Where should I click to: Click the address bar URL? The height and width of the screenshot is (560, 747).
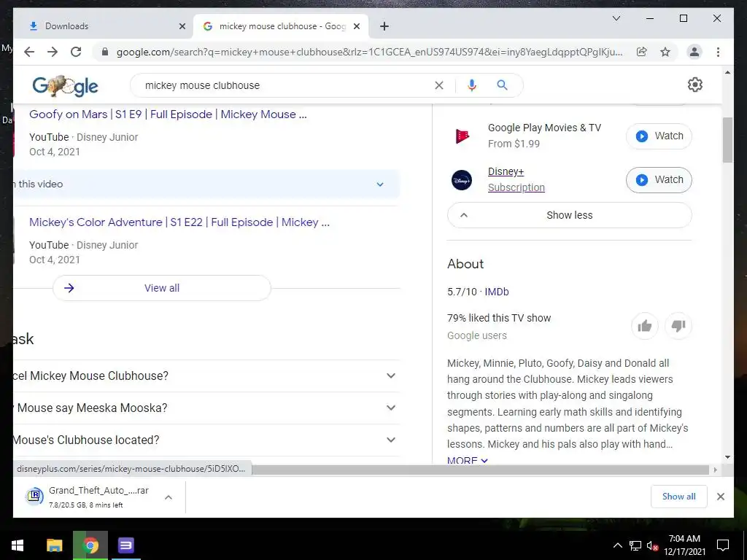tap(369, 52)
